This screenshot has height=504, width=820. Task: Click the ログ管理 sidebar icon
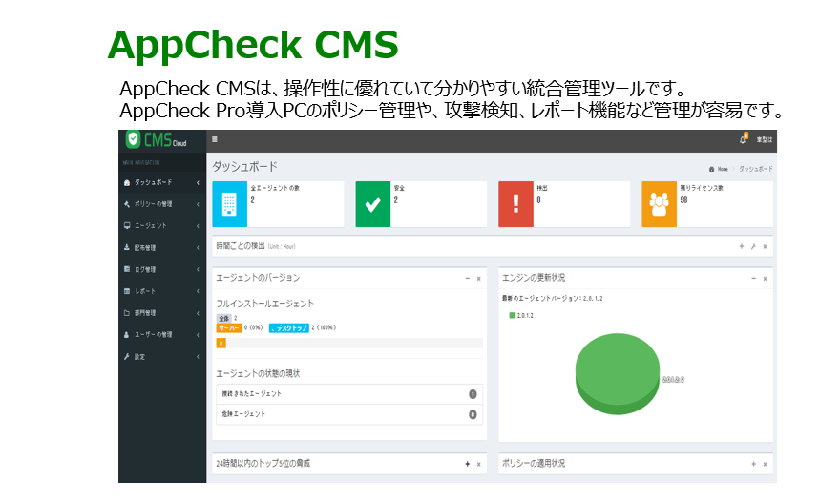pos(127,269)
